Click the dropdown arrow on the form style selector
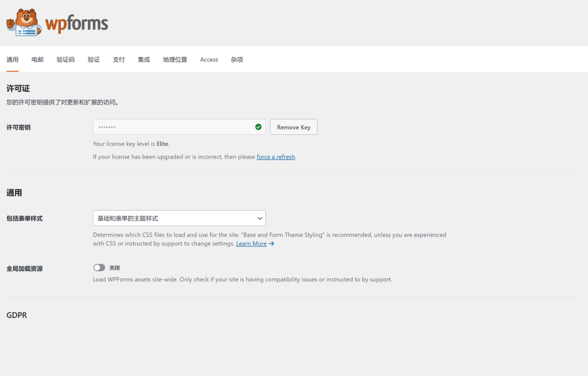The width and height of the screenshot is (588, 376). [x=260, y=218]
